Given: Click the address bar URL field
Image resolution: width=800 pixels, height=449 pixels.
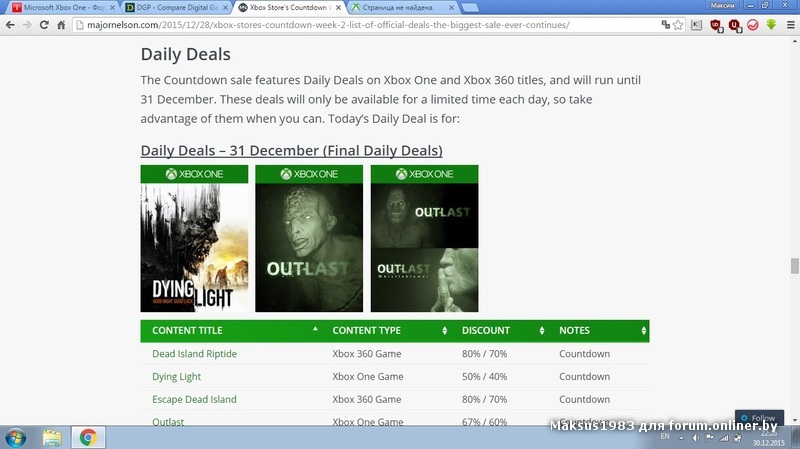Looking at the screenshot, I should 367,24.
